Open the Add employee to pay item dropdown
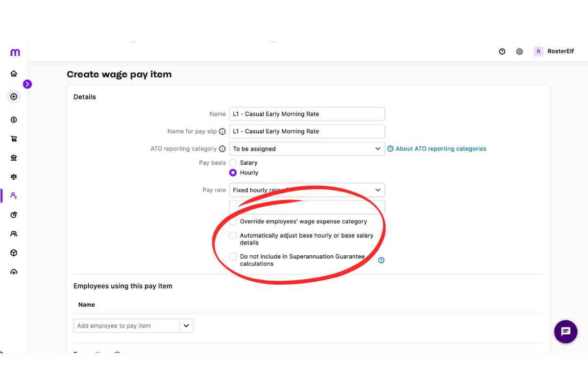The image size is (588, 392). tap(186, 325)
